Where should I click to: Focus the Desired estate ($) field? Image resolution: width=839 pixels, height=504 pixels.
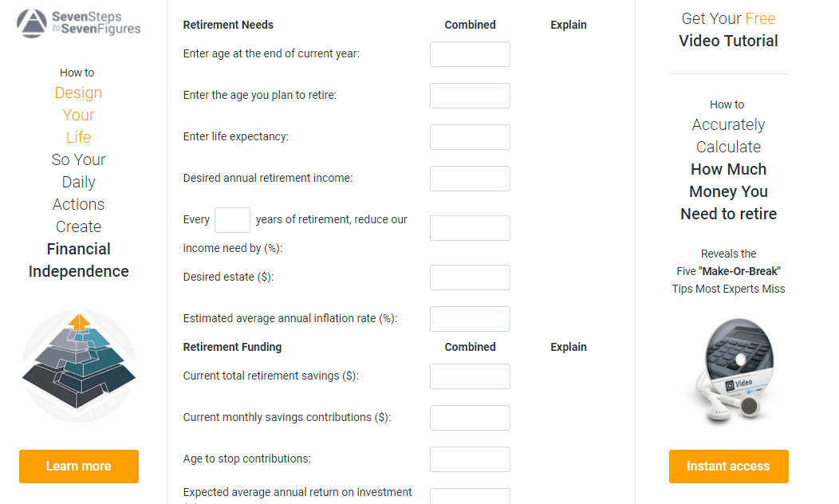[x=470, y=278]
